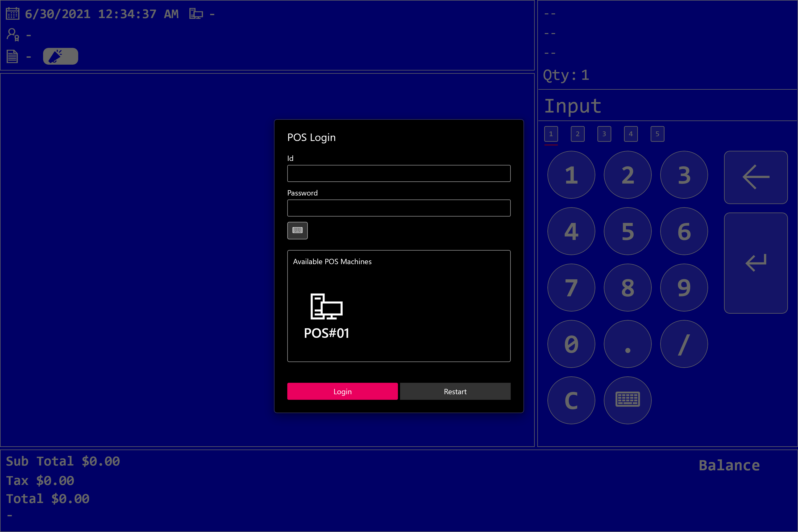Click keypad digit 9 button

click(x=684, y=288)
